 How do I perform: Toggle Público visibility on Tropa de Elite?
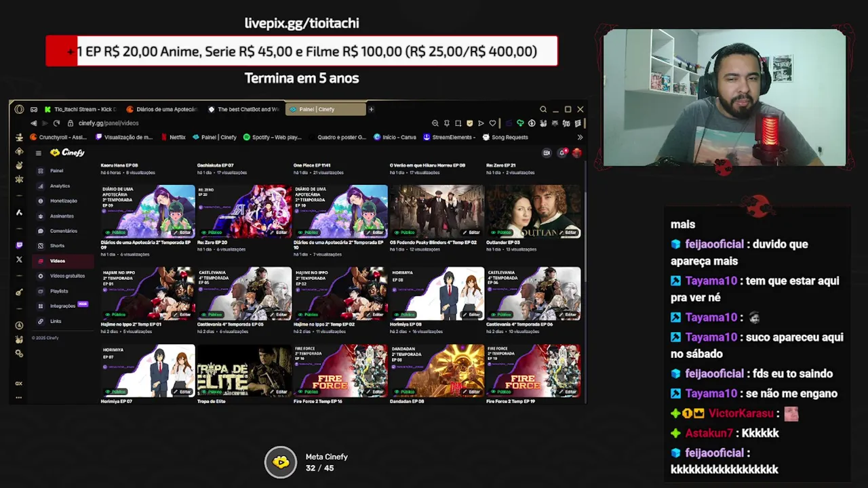[x=213, y=392]
